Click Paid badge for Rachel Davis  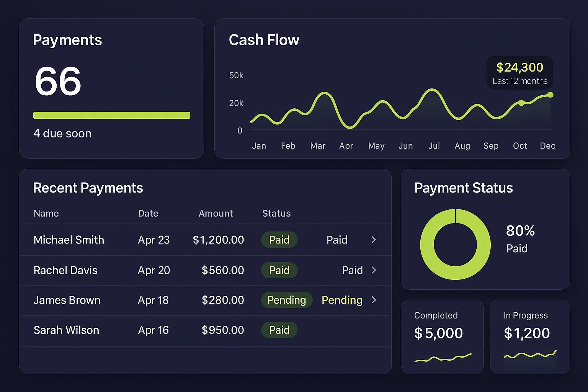click(x=279, y=270)
